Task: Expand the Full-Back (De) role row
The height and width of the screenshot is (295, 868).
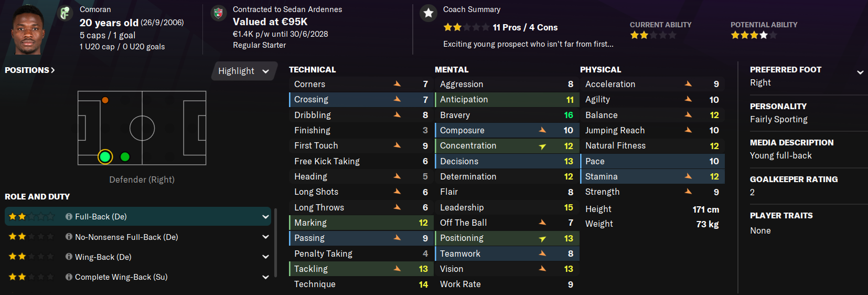Action: coord(265,216)
